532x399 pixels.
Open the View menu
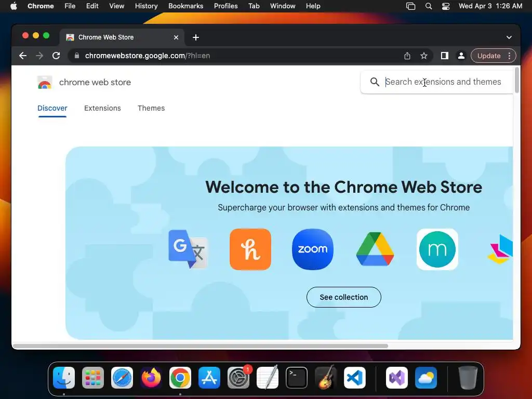click(117, 6)
